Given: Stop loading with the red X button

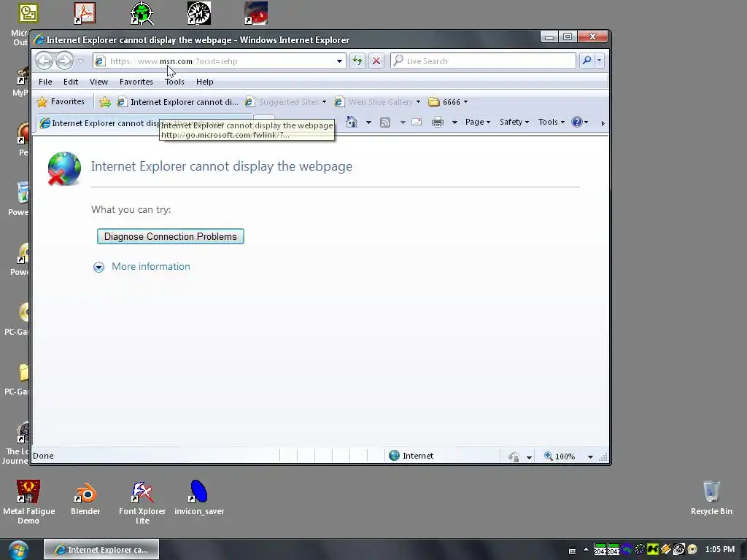Looking at the screenshot, I should pyautogui.click(x=376, y=61).
